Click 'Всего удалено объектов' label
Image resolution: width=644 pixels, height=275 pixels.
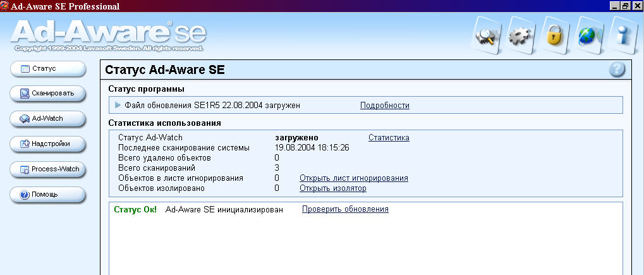(x=165, y=158)
